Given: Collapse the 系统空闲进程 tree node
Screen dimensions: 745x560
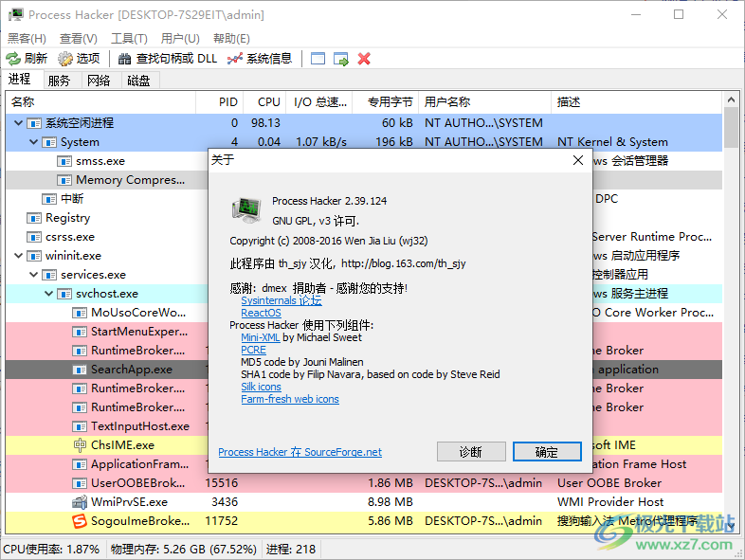Looking at the screenshot, I should [x=18, y=123].
